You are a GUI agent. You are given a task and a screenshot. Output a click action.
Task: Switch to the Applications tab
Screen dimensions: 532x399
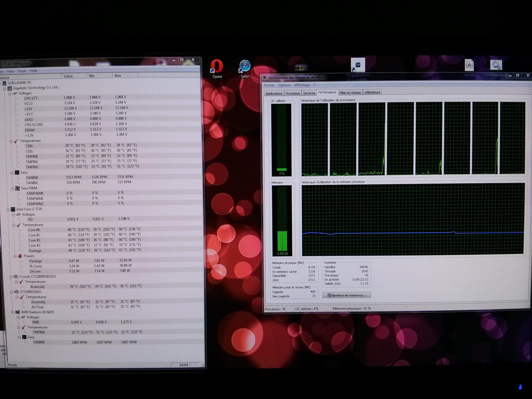[x=274, y=93]
